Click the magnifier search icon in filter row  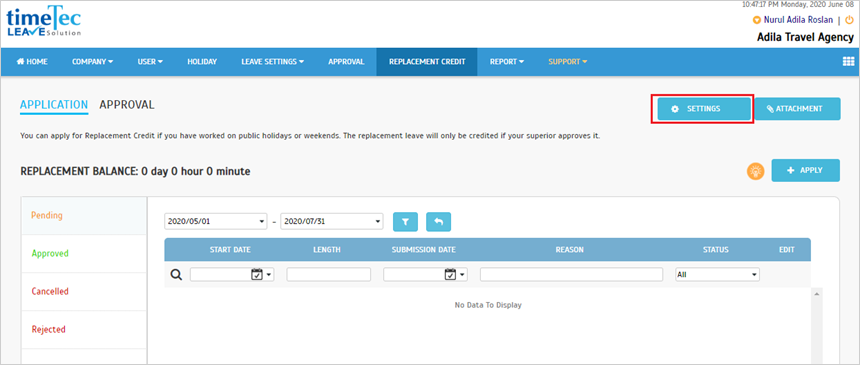pos(176,274)
